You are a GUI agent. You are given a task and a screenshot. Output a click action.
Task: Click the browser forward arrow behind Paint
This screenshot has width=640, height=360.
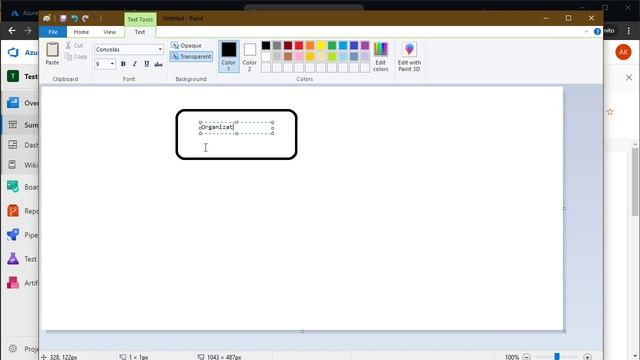click(28, 31)
